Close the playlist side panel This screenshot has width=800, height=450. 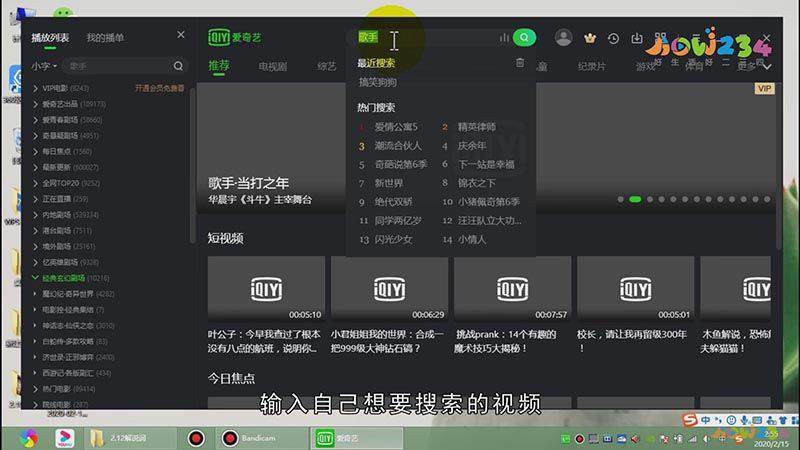click(181, 35)
